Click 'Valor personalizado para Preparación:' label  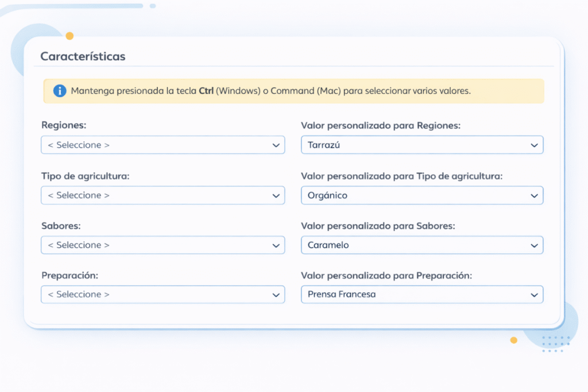[x=386, y=275]
